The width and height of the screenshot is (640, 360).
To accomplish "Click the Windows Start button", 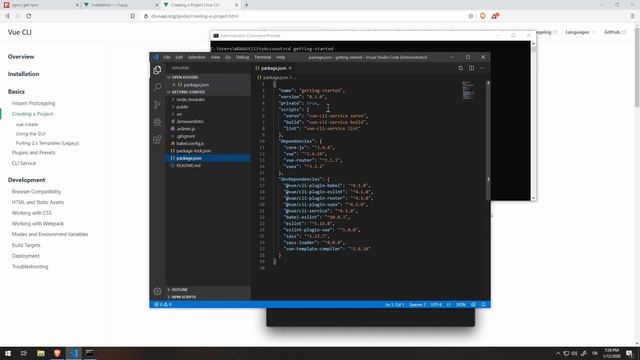I will 8,353.
